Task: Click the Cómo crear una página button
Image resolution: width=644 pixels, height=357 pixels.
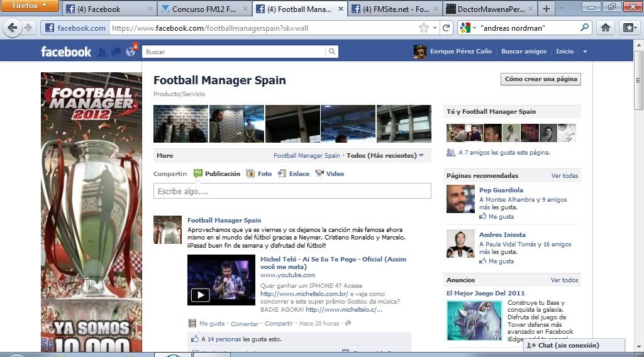Action: coord(540,79)
